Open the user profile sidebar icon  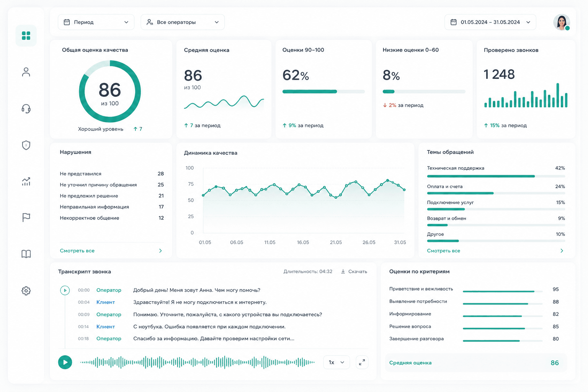(x=26, y=72)
